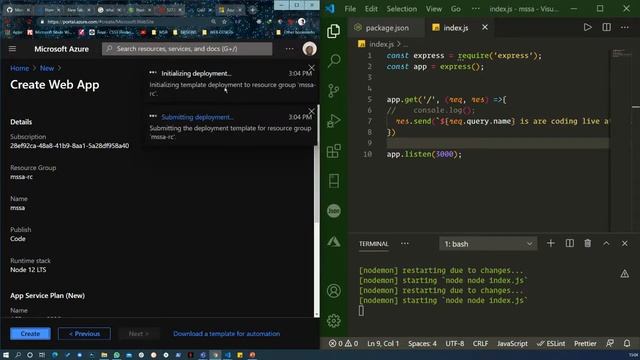Click the errors and warnings status indicator
This screenshot has height=360, width=640.
click(x=343, y=344)
